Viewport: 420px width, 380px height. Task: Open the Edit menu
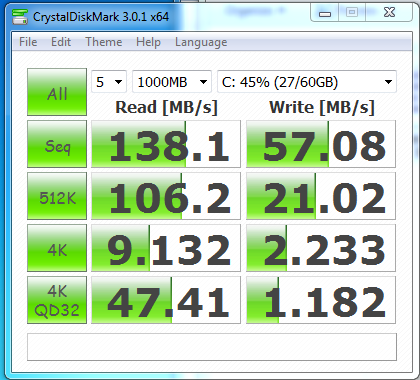click(61, 42)
